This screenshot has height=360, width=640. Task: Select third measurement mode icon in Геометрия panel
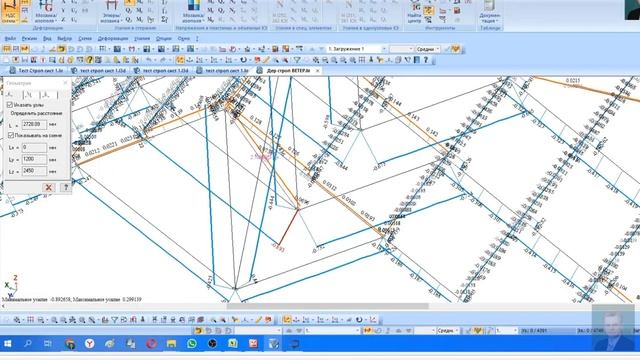point(46,95)
